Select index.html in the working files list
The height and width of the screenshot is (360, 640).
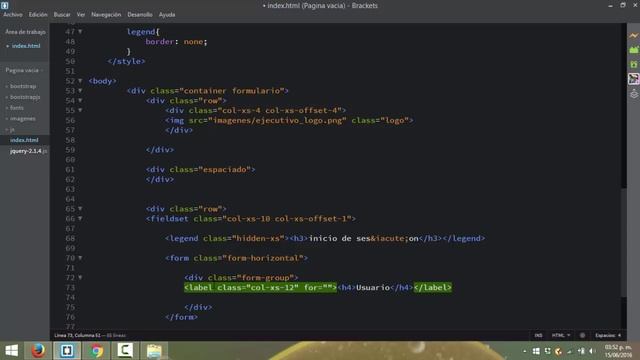pos(25,46)
